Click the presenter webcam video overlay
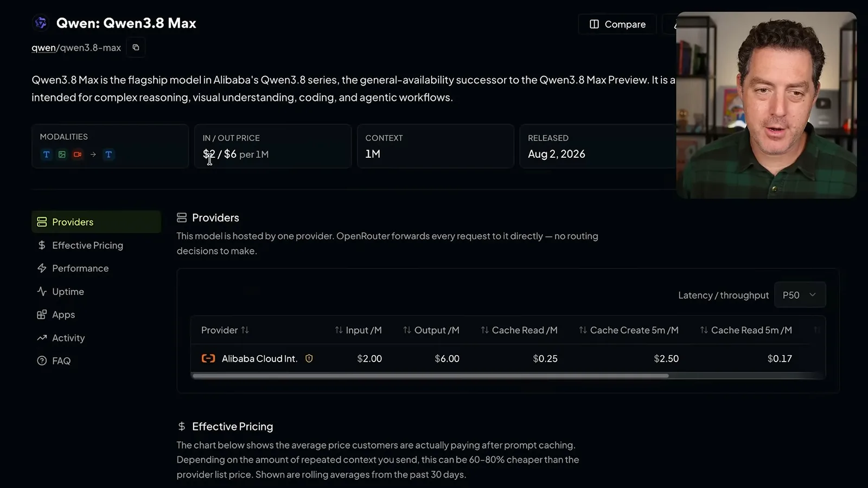Viewport: 868px width, 488px height. tap(766, 105)
